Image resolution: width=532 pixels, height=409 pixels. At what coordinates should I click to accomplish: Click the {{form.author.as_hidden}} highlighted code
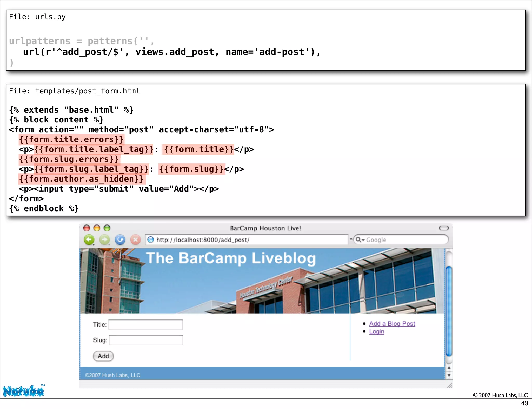pos(81,179)
